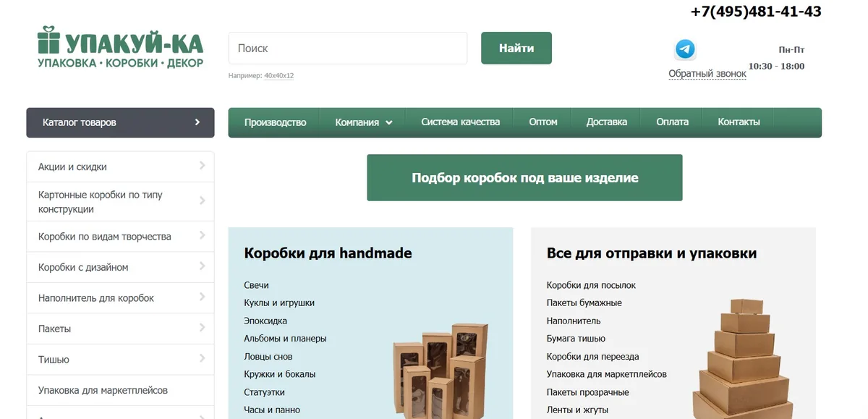Image resolution: width=868 pixels, height=419 pixels.
Task: Open the Telegram chat icon
Action: tap(685, 49)
